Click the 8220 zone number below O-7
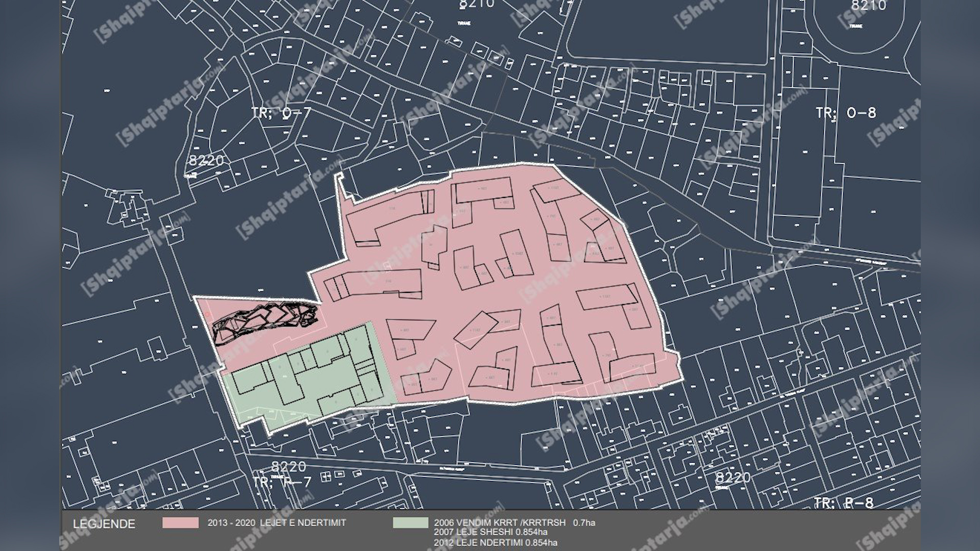980x551 pixels. coord(206,161)
